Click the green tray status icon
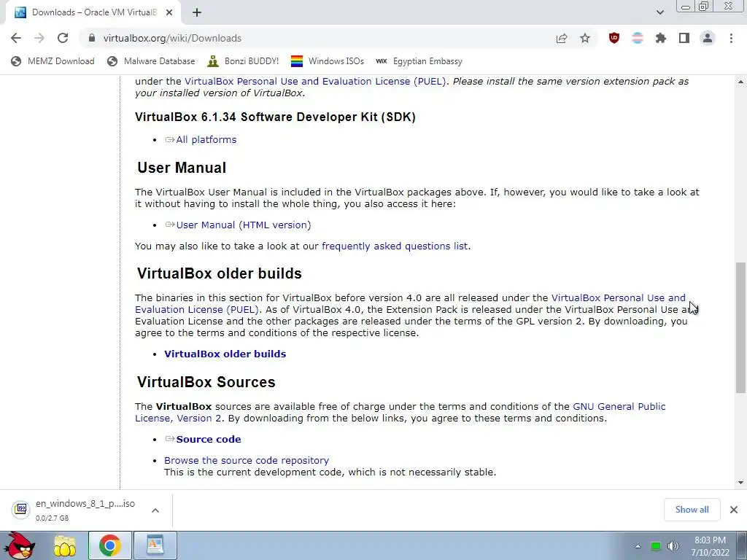The height and width of the screenshot is (560, 747). pos(656,546)
